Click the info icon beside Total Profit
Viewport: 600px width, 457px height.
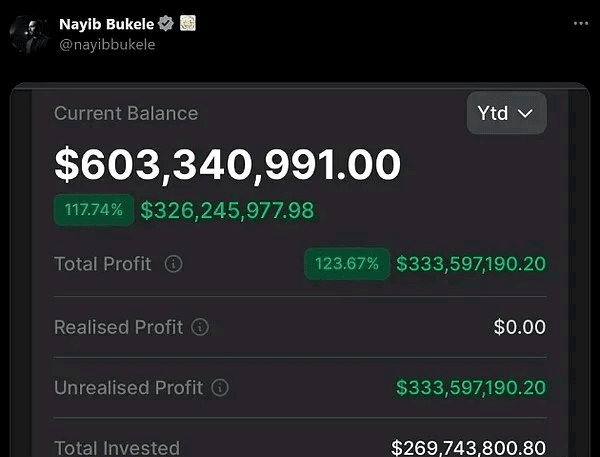tap(173, 264)
